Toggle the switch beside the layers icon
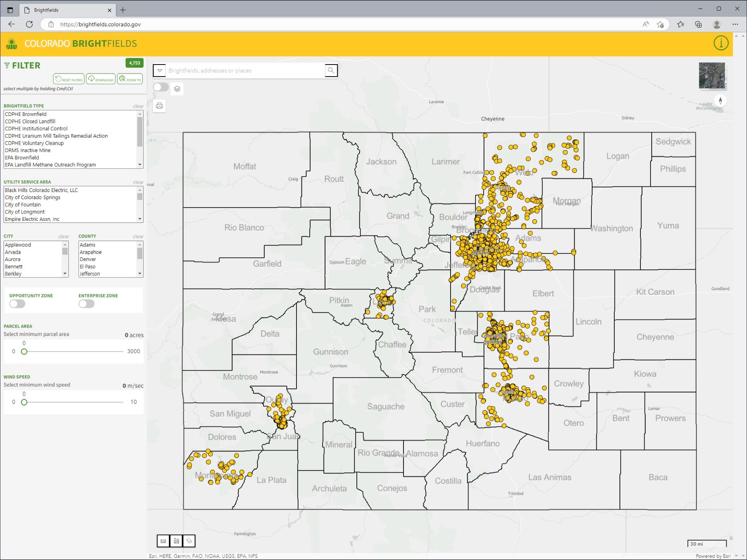The width and height of the screenshot is (747, 560). pyautogui.click(x=161, y=87)
